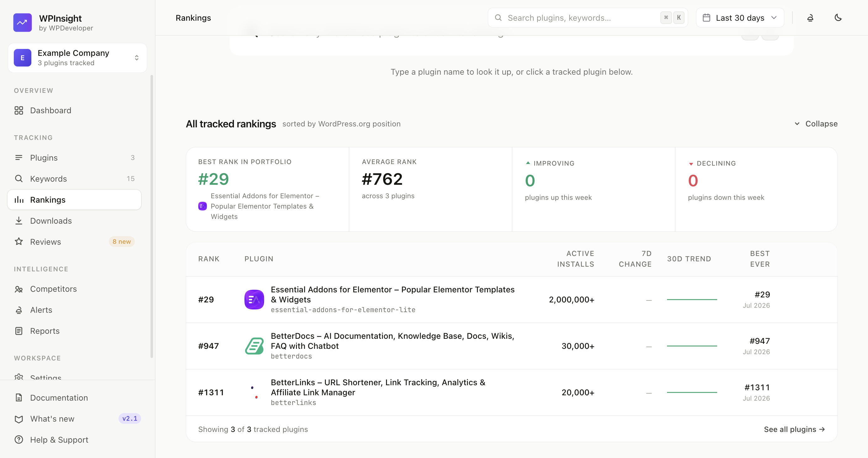Click the Example Company avatar icon
The height and width of the screenshot is (458, 868).
pos(23,58)
